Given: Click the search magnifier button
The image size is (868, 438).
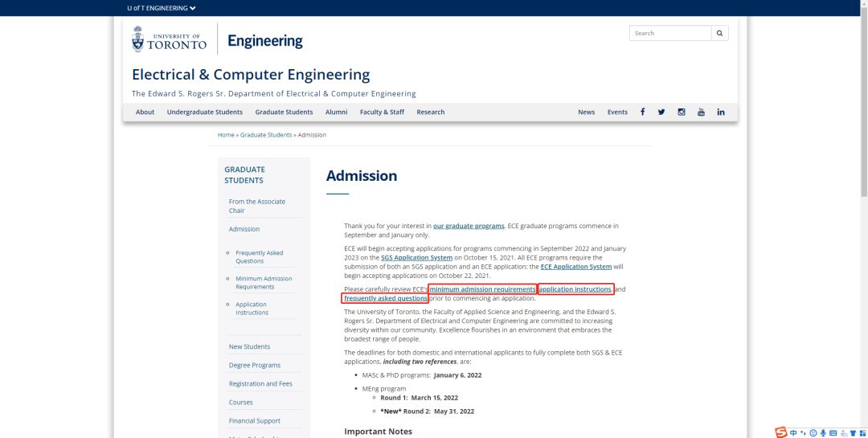Looking at the screenshot, I should tap(719, 33).
